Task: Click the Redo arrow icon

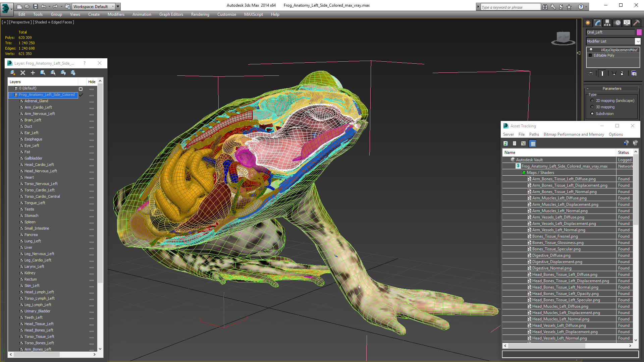Action: click(x=55, y=6)
